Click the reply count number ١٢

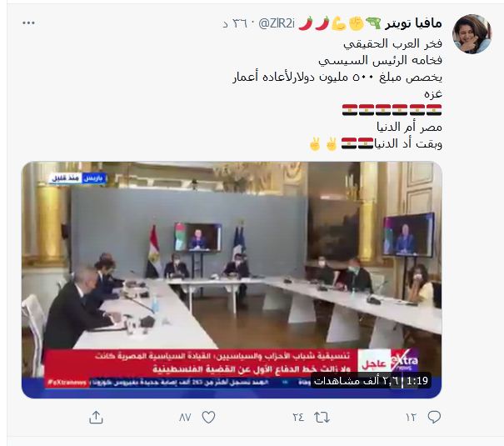[411, 418]
